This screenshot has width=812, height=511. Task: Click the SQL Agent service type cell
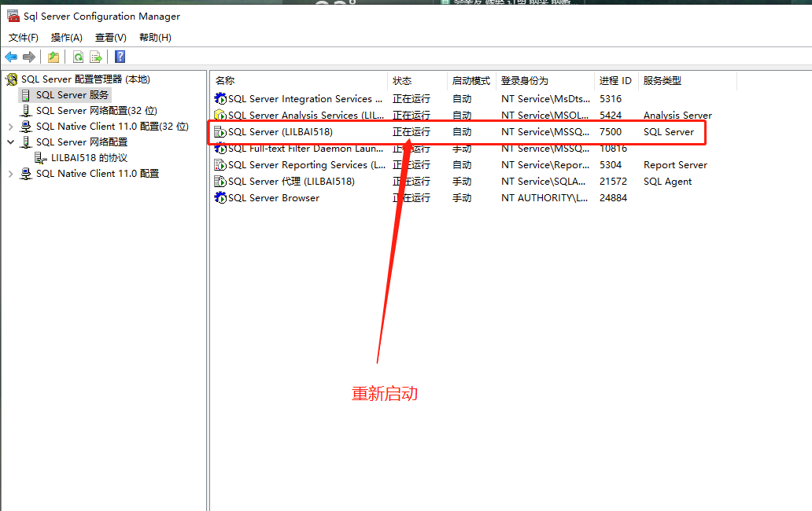667,182
